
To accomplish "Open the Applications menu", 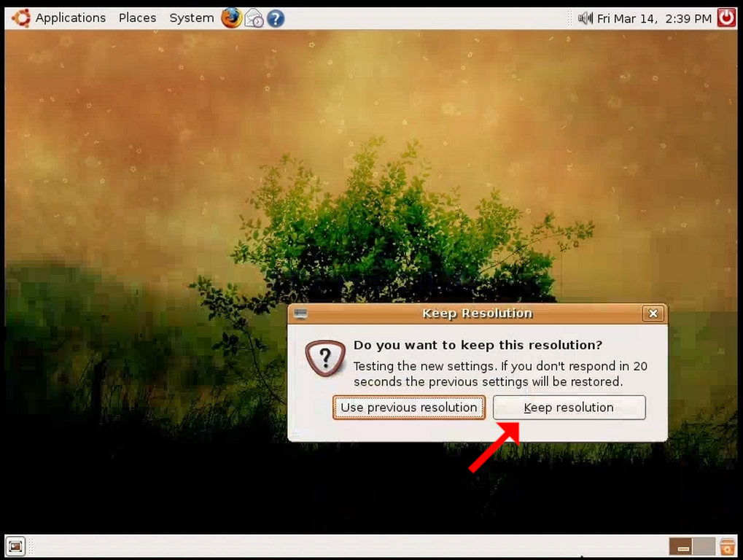I will (x=71, y=18).
